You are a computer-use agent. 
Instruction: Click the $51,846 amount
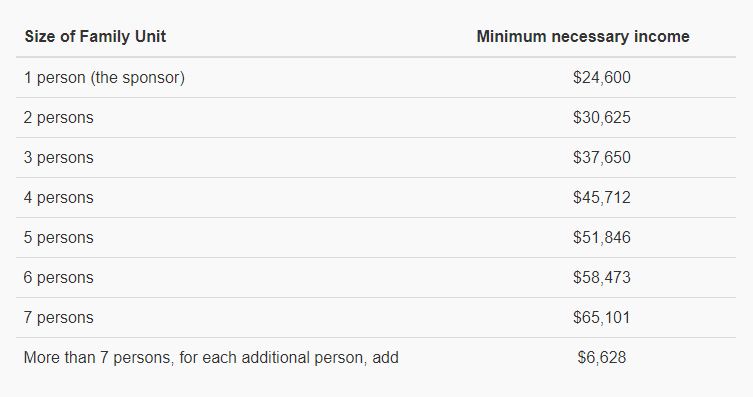tap(601, 238)
